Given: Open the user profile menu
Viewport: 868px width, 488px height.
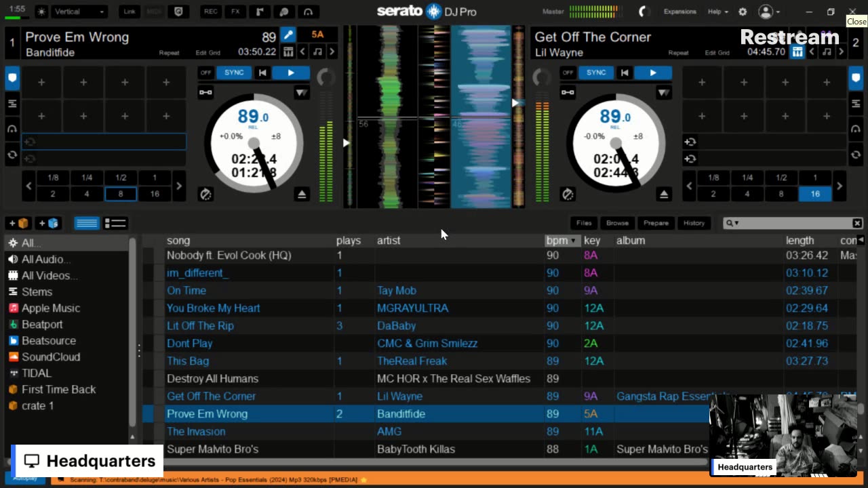Looking at the screenshot, I should [x=768, y=12].
